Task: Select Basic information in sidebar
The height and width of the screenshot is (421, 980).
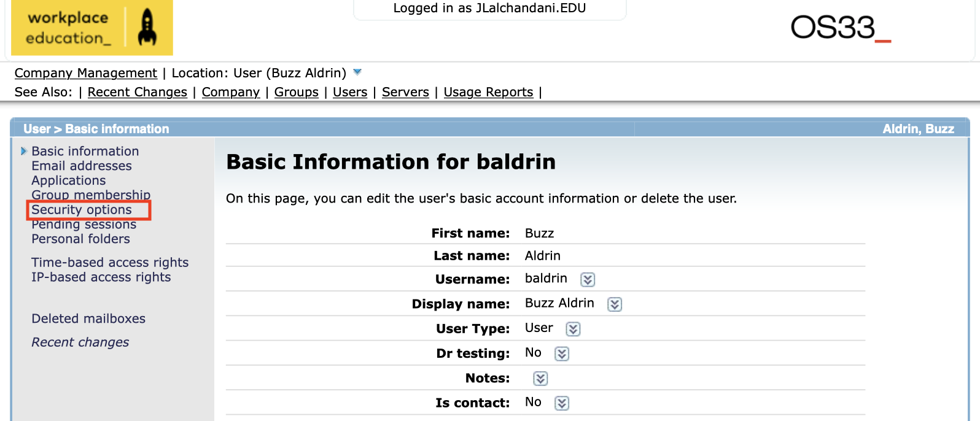Action: [x=85, y=151]
